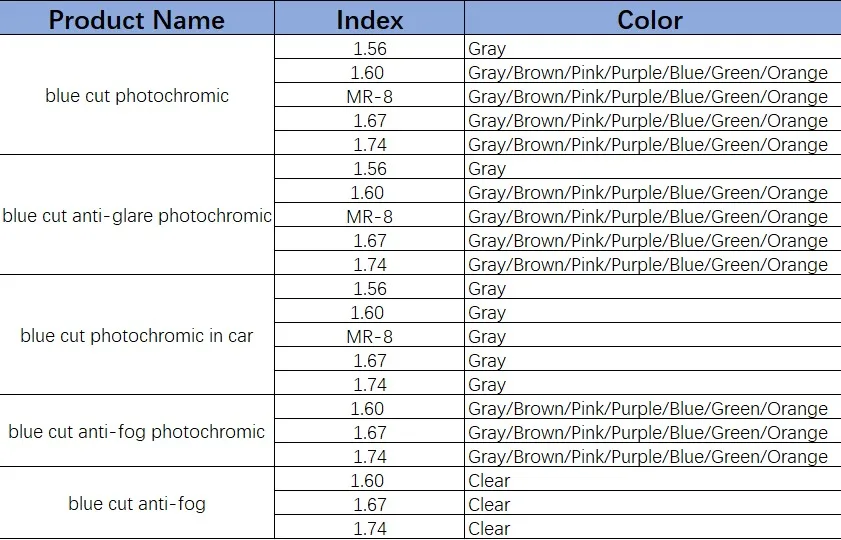Image resolution: width=841 pixels, height=540 pixels.
Task: Select the "blue cut anti-fog" product cell
Action: (137, 504)
